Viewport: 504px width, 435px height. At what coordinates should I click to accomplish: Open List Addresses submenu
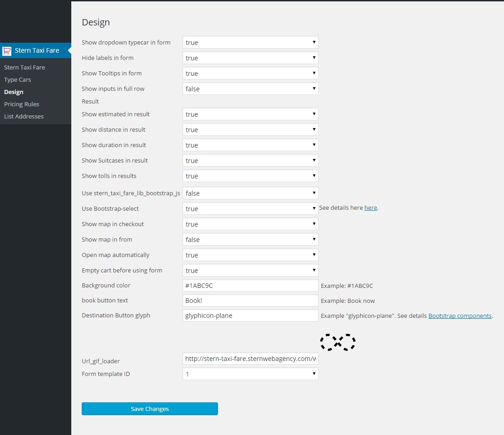[x=24, y=116]
